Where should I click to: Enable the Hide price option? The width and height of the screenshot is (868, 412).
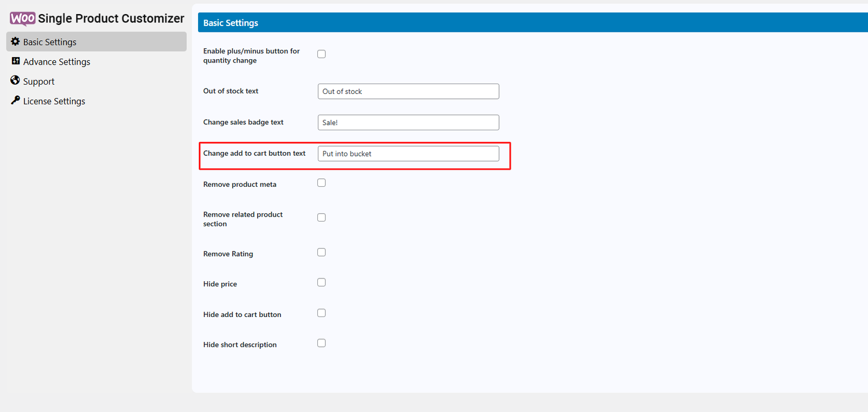[x=322, y=282]
